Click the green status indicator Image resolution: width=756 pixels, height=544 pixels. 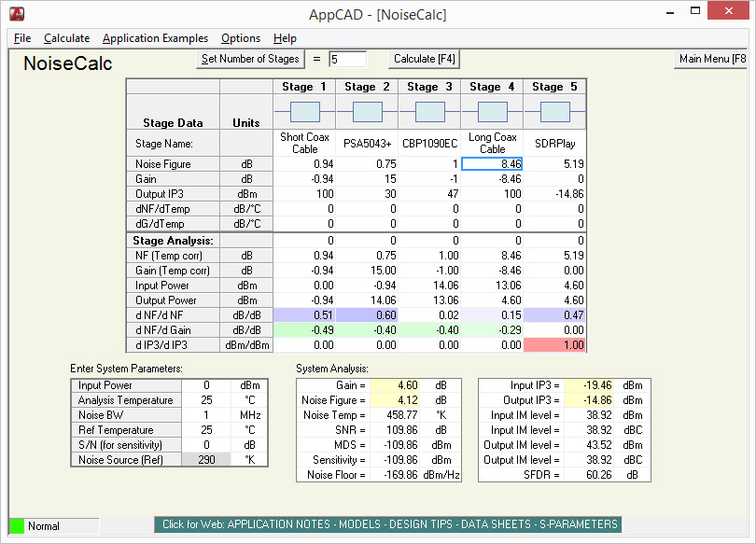[x=17, y=526]
